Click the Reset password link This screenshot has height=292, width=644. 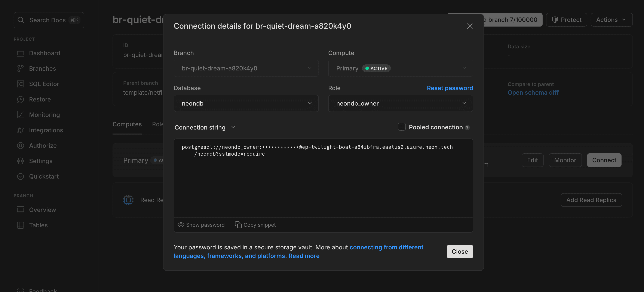point(450,88)
